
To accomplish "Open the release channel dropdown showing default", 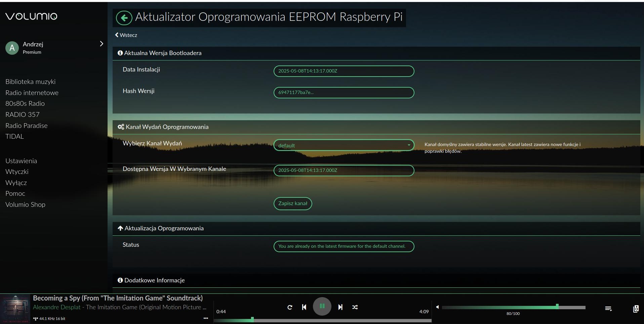I will 344,145.
